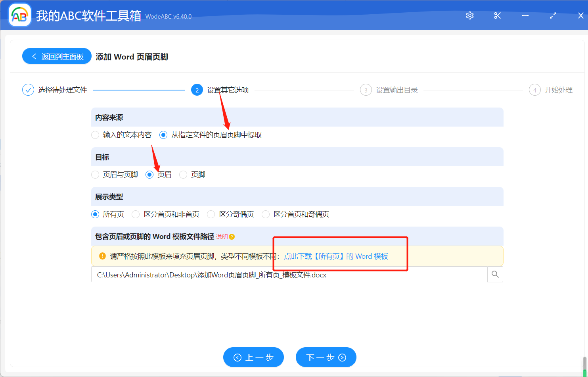Screen dimensions: 588x377
Task: Click the template file path input field
Action: (x=278, y=274)
